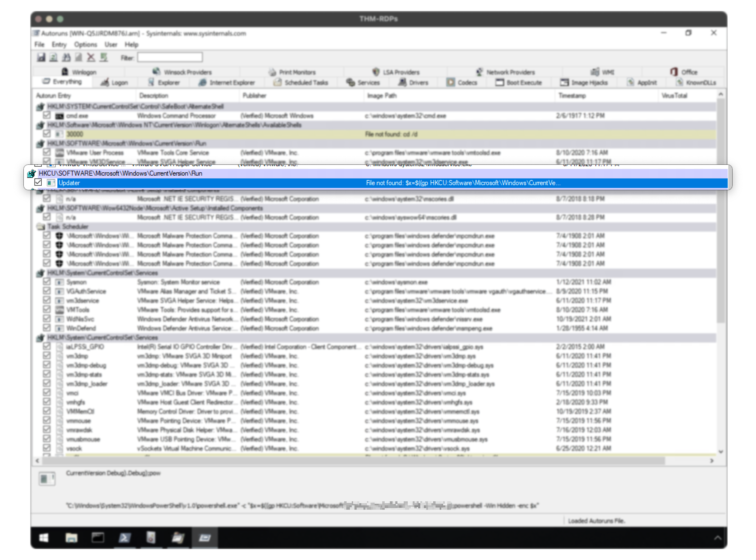Click the Refresh toolbar icon
Screen dimensions: 756x560
(53, 57)
